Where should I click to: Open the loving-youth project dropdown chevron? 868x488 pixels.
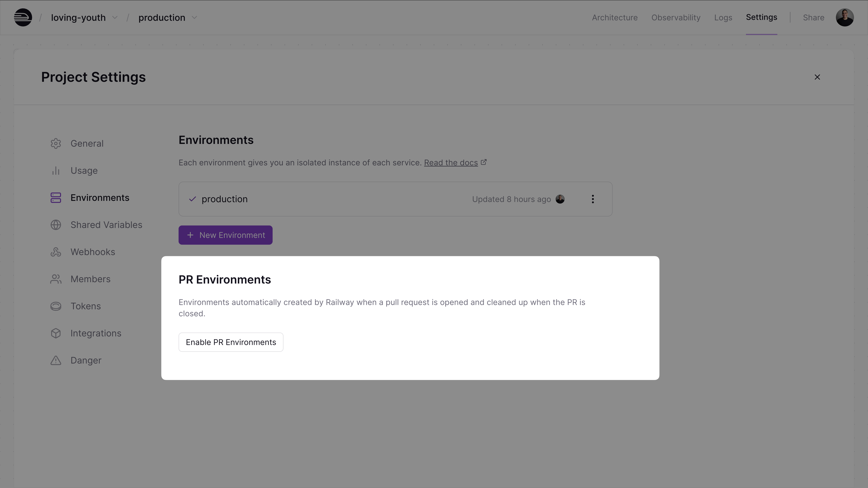click(115, 18)
